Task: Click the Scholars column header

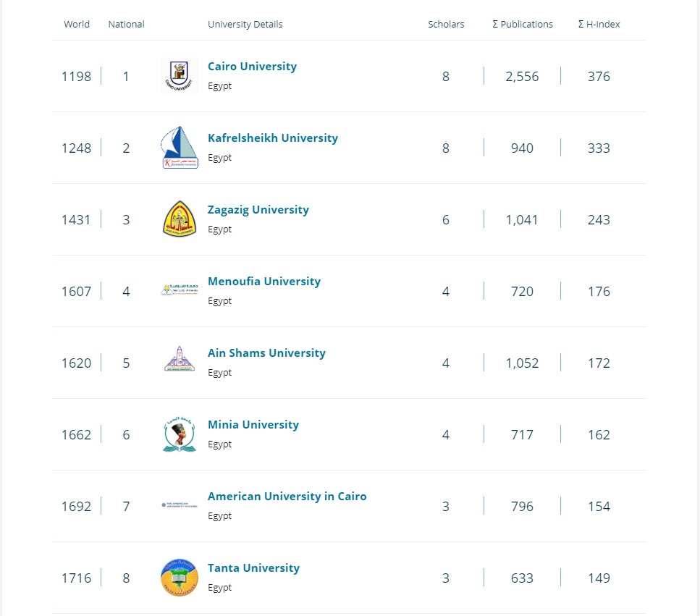Action: tap(446, 24)
